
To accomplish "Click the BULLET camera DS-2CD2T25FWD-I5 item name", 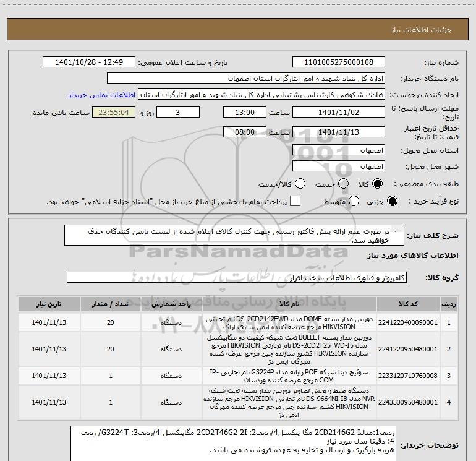I will [289, 350].
